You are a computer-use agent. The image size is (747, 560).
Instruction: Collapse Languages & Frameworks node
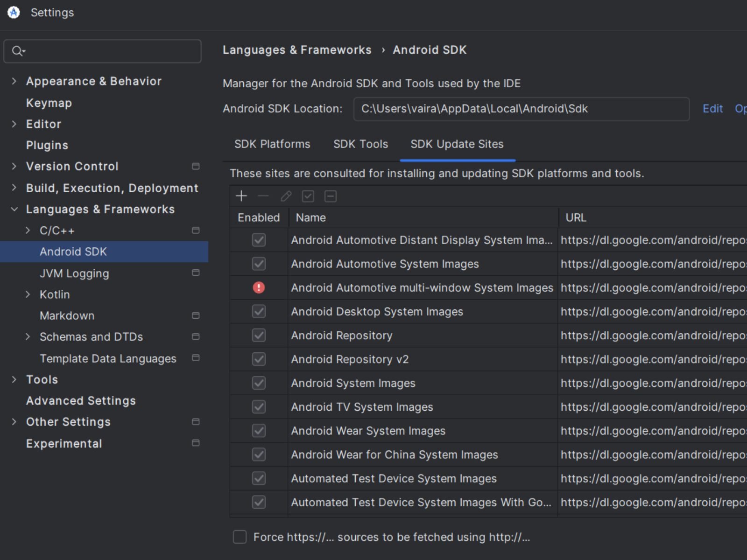coord(14,209)
